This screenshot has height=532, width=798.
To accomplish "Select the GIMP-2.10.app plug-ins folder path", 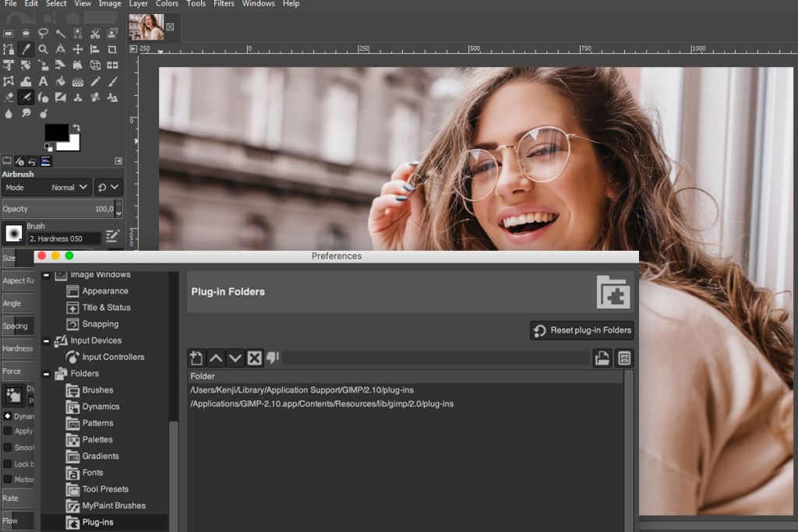I will coord(322,404).
